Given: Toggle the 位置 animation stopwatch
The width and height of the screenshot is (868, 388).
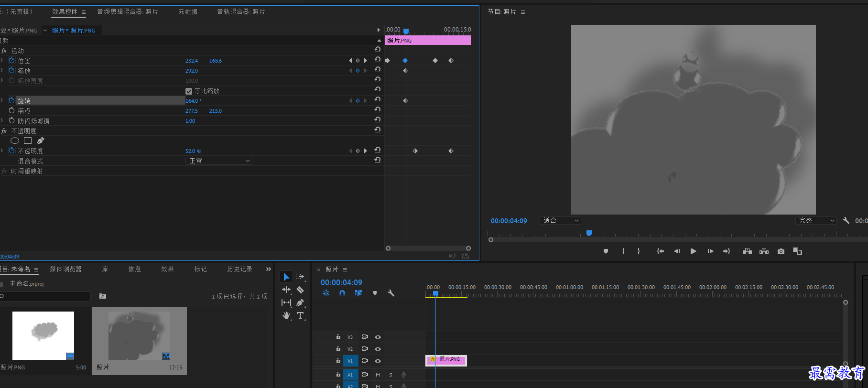Looking at the screenshot, I should 11,60.
